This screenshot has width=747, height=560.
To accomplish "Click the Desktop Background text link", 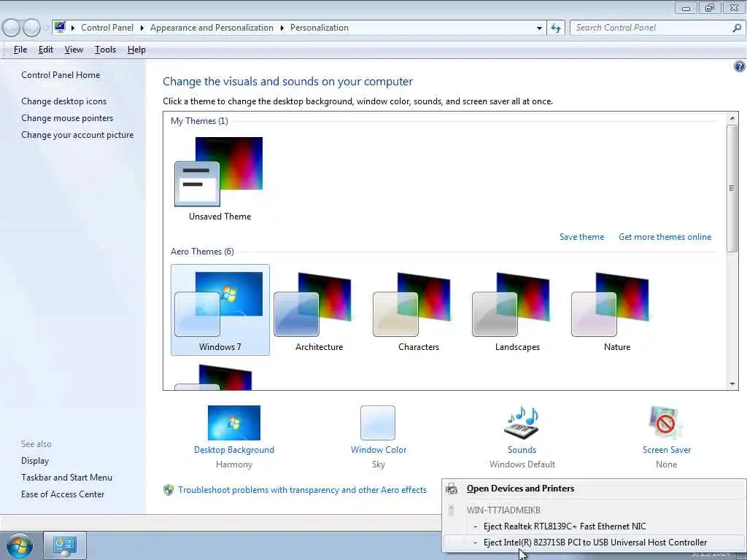I will [234, 449].
